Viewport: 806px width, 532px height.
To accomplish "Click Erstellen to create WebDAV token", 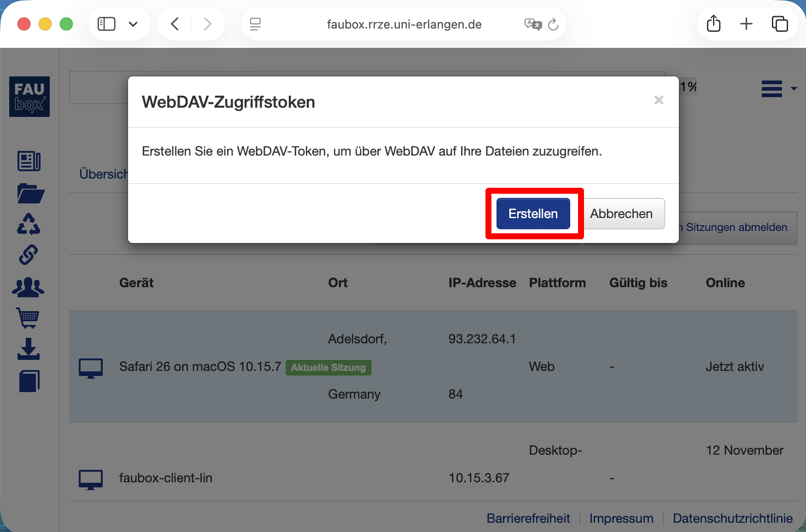I will coord(533,214).
